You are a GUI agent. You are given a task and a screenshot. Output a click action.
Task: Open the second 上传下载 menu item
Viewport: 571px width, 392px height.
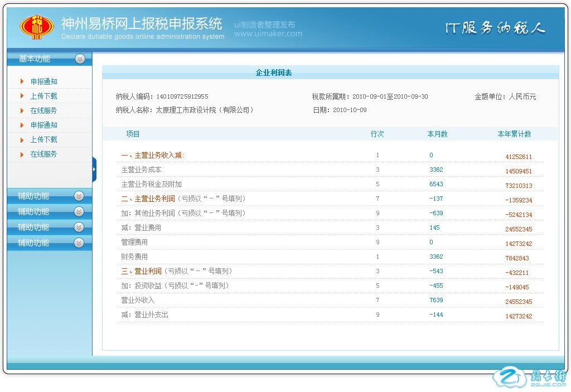pos(43,139)
